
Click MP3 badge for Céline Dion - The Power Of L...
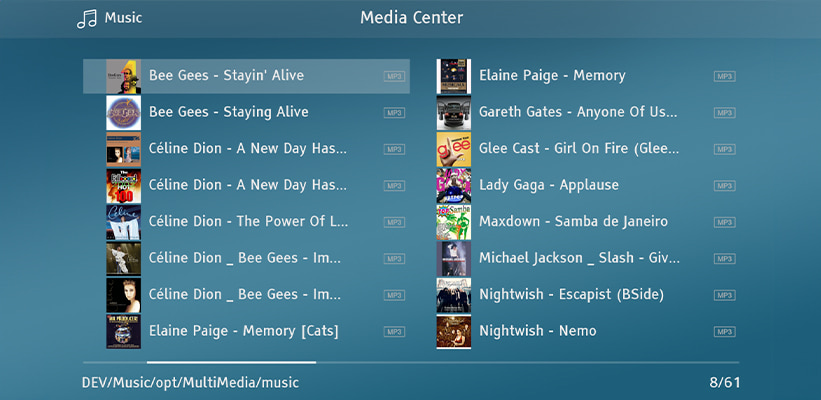(x=394, y=222)
